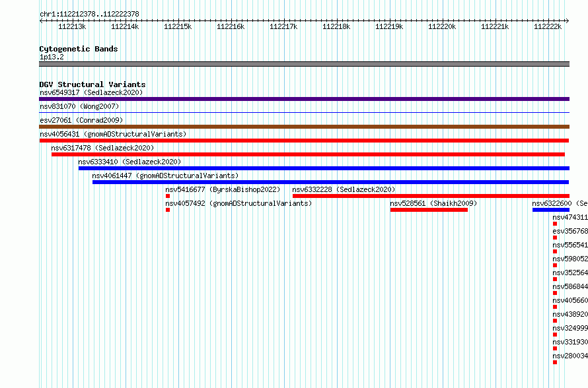Screen dimensions: 588x388
Task: Open the nsv4061447 (gnomADStructuralVariants) label
Action: (165, 176)
